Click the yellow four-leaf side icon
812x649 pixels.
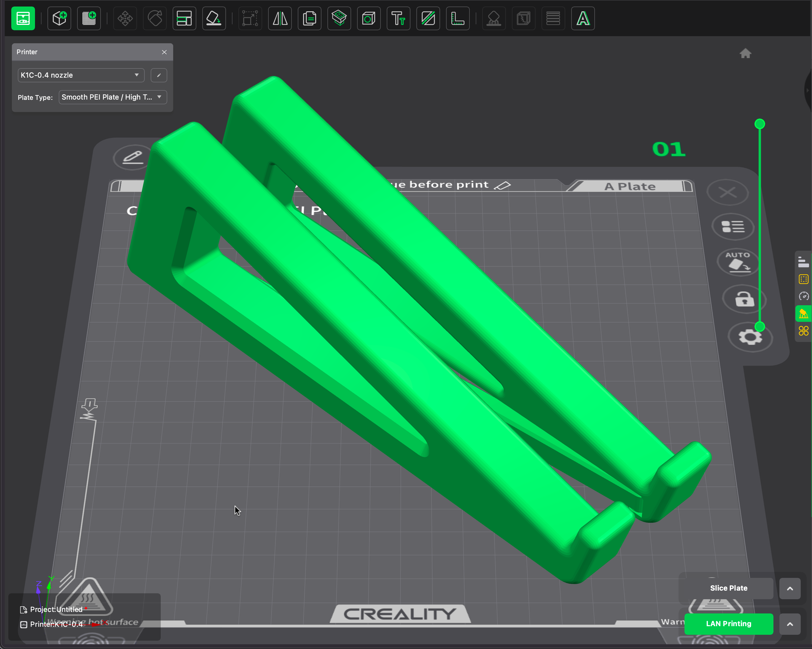click(803, 331)
